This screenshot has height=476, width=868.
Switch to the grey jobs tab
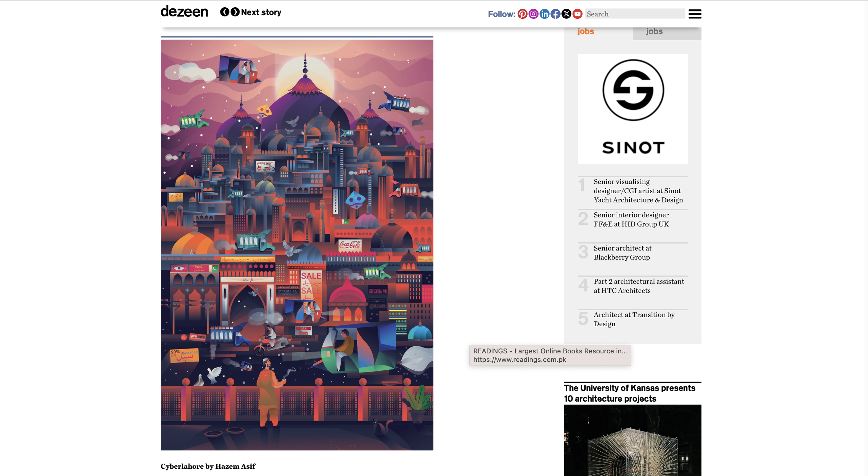654,31
